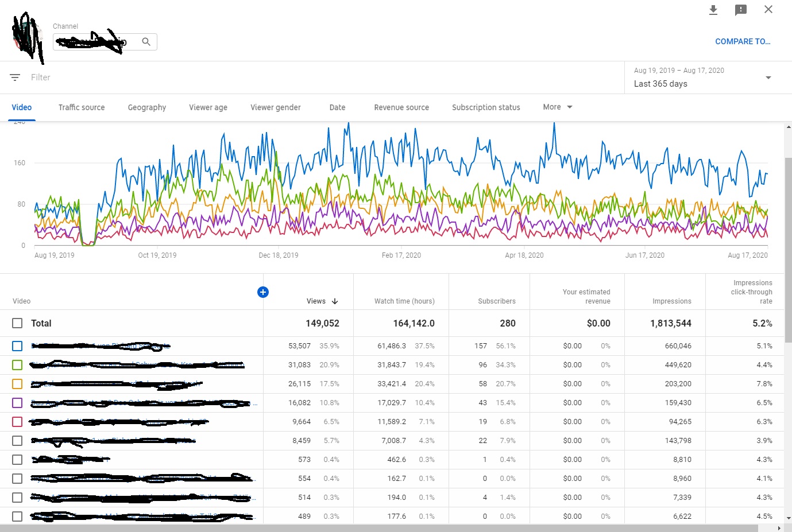Select the Revenue source tab

401,107
